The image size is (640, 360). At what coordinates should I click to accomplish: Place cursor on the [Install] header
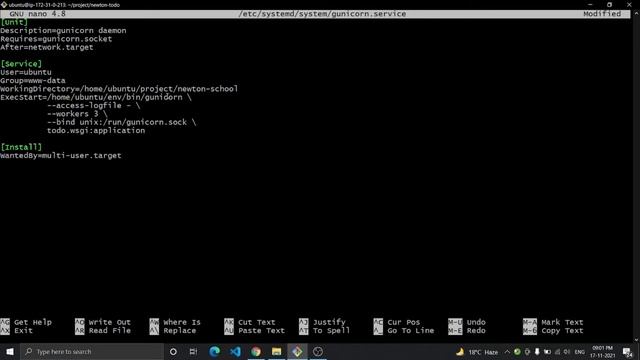point(21,147)
